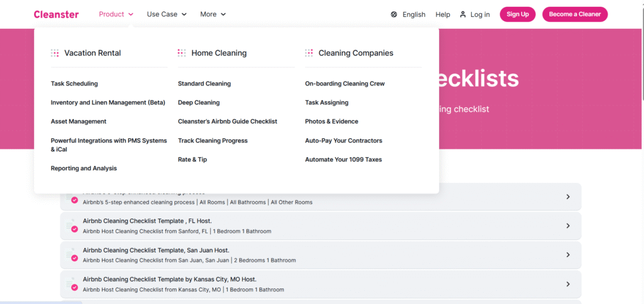Select Auto-Pay Your Contractors entry

click(343, 141)
